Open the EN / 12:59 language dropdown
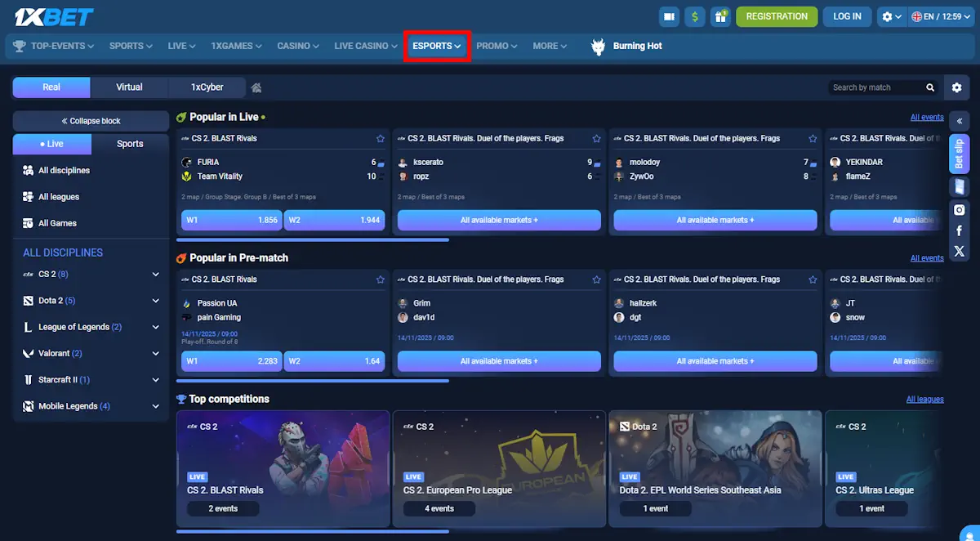Viewport: 980px width, 541px height. click(x=941, y=16)
